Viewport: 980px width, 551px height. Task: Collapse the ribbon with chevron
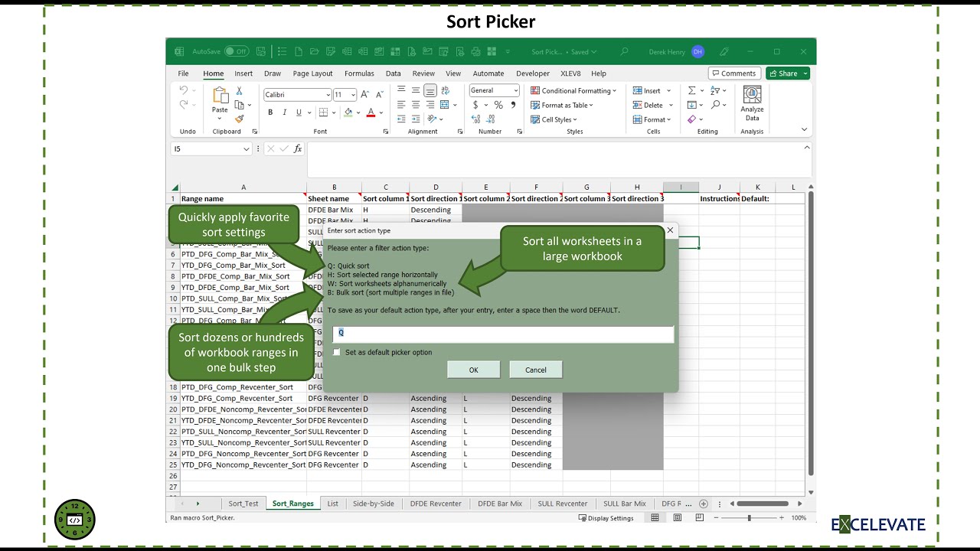coord(804,130)
